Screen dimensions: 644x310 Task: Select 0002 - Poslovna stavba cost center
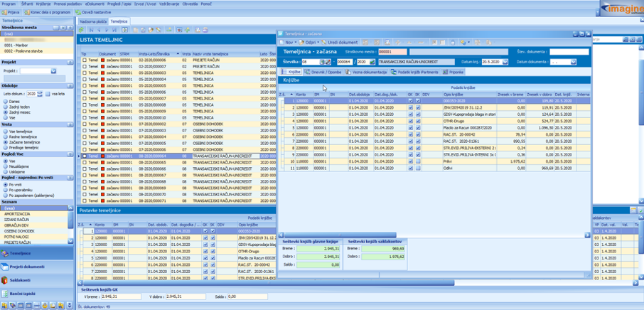click(x=37, y=51)
